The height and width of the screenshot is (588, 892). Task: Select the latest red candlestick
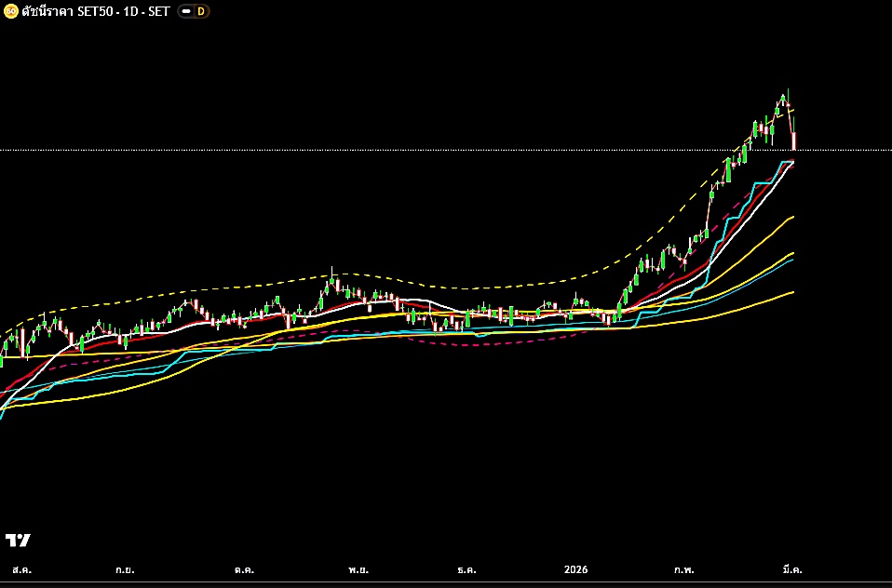(794, 140)
